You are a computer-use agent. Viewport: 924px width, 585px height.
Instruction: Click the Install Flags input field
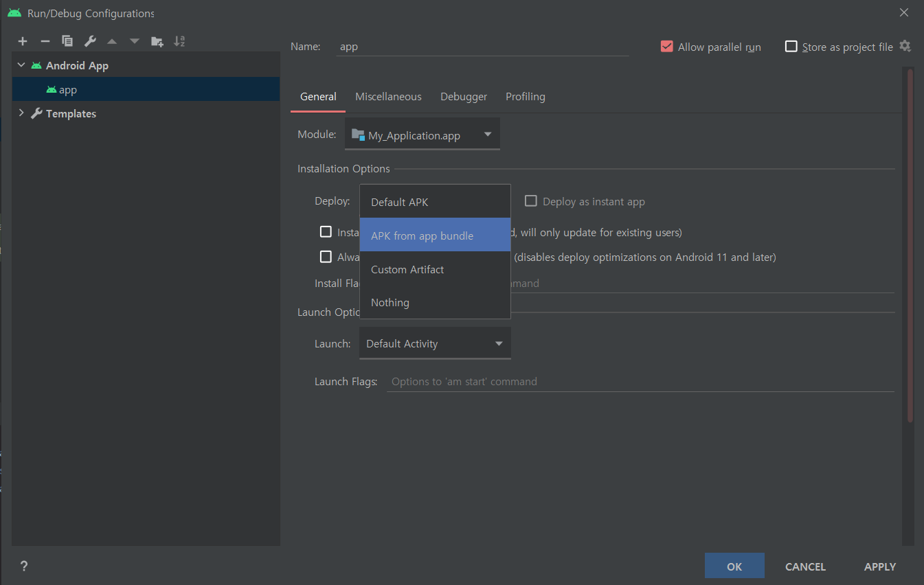pos(702,283)
